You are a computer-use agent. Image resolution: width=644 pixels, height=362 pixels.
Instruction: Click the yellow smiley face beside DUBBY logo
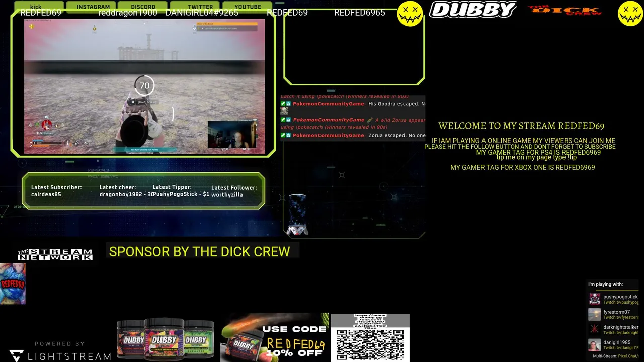pos(410,14)
